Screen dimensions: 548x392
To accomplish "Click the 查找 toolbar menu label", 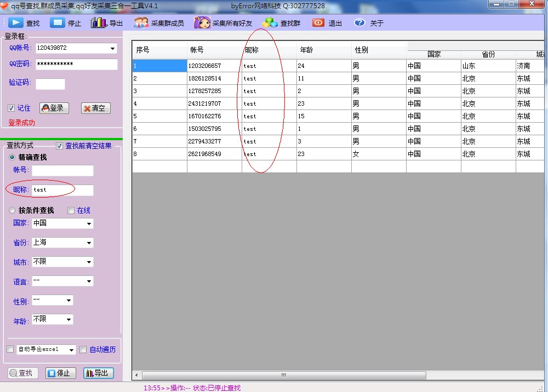I will pyautogui.click(x=33, y=24).
